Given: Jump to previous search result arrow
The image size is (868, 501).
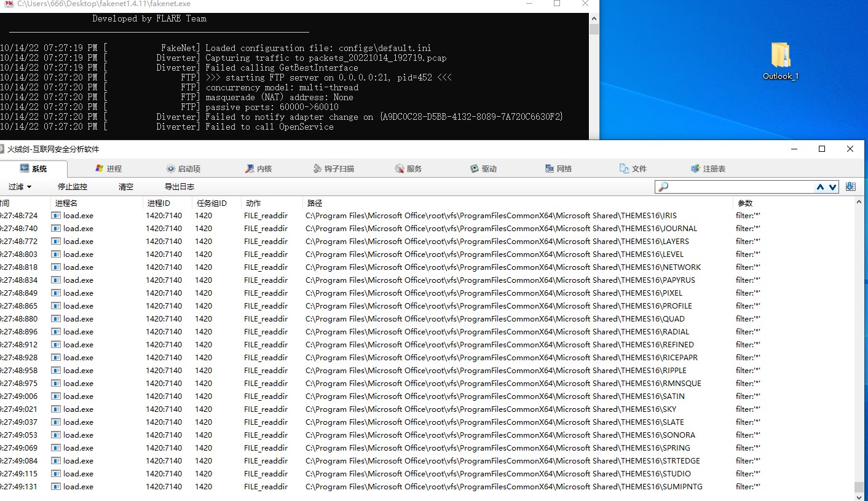Looking at the screenshot, I should [x=820, y=187].
